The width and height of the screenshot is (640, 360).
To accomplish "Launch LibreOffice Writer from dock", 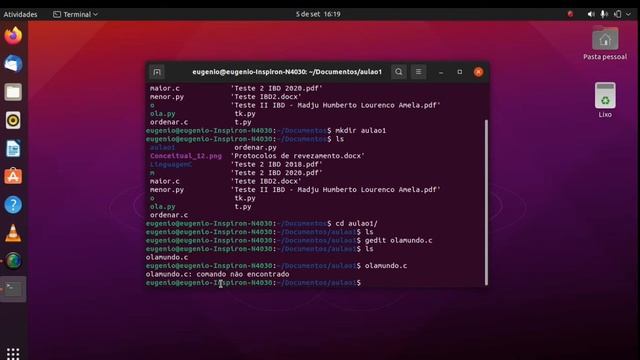I will pyautogui.click(x=13, y=149).
